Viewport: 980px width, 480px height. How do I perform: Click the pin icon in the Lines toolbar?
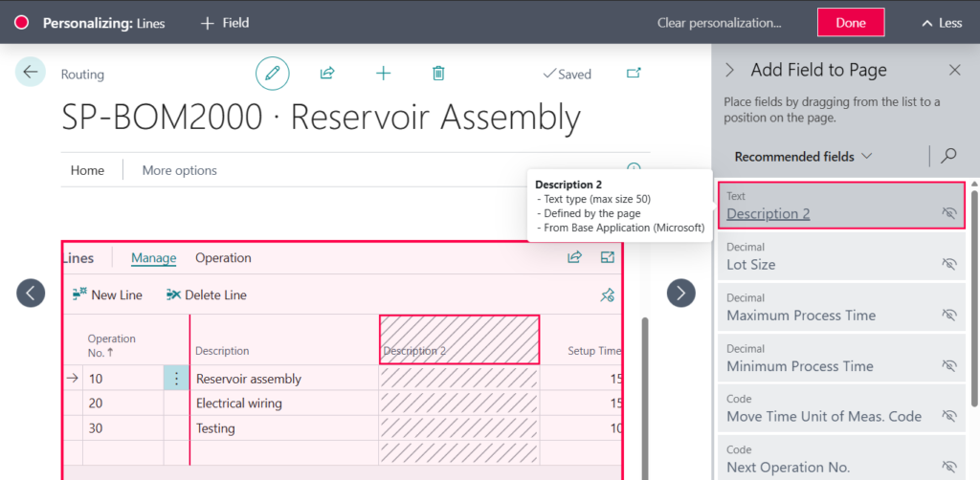point(607,295)
